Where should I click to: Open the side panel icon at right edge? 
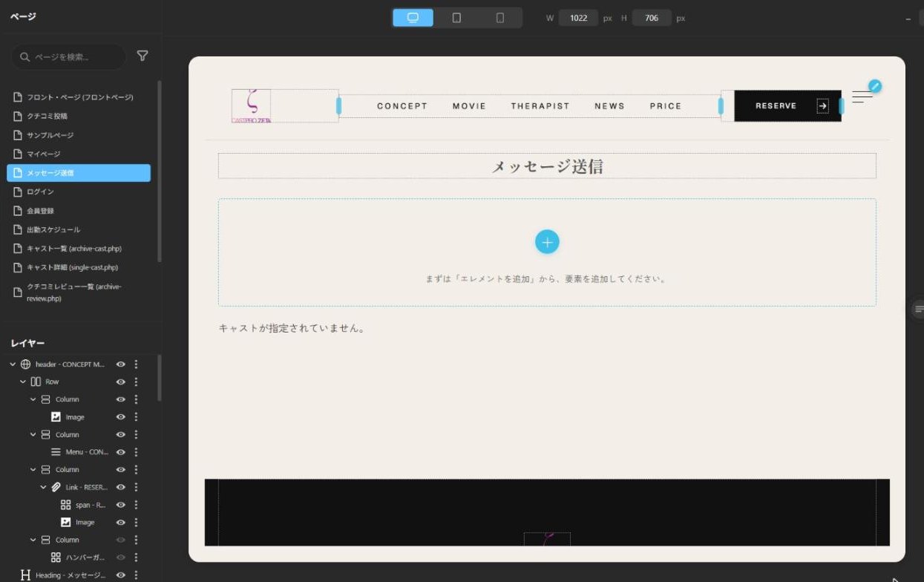(919, 309)
